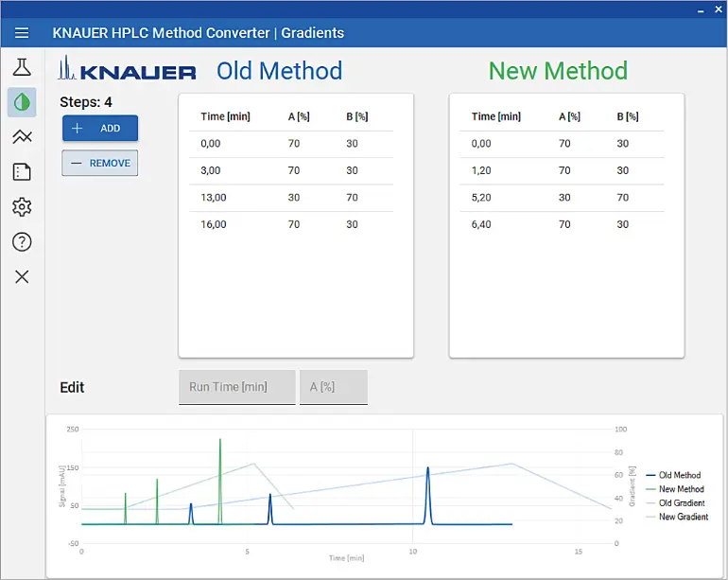This screenshot has height=580, width=728.
Task: Toggle New Gradient series in chart legend
Action: point(677,517)
